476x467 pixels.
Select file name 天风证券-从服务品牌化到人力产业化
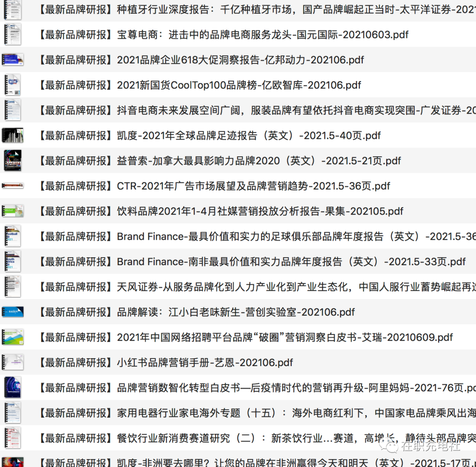tap(257, 286)
